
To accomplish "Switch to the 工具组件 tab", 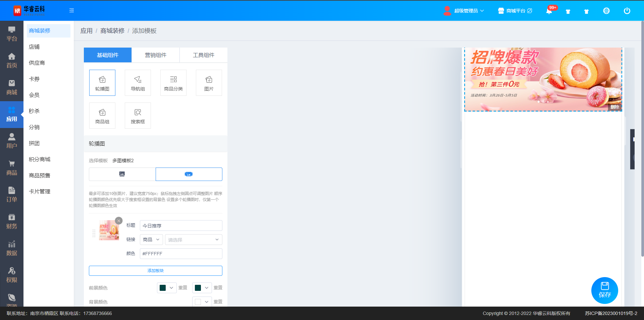I will point(204,55).
